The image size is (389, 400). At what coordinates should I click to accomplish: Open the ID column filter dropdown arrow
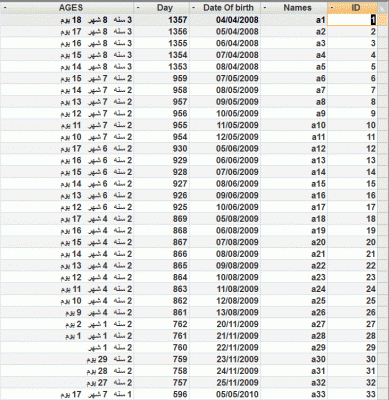point(332,7)
